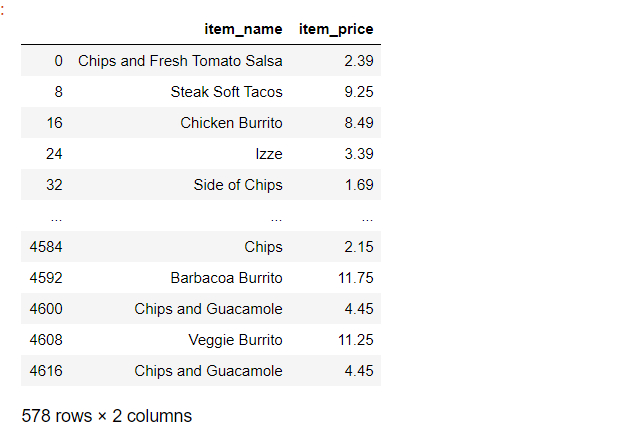The height and width of the screenshot is (427, 620).
Task: Click row index 4600
Action: click(46, 309)
